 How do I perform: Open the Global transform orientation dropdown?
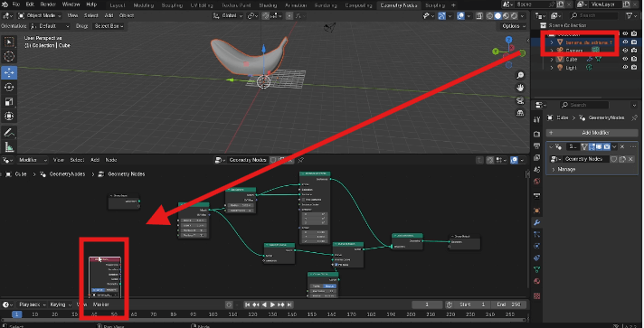coord(228,15)
